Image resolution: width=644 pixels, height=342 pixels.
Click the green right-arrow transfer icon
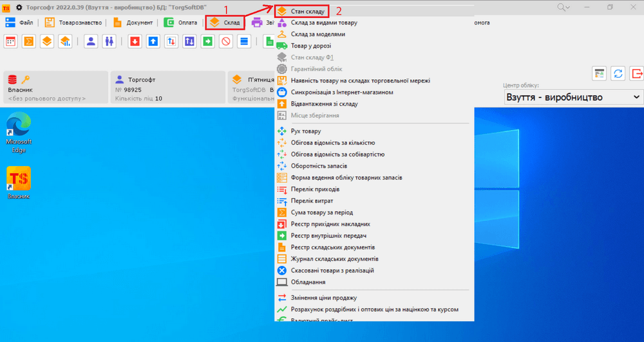[x=207, y=41]
